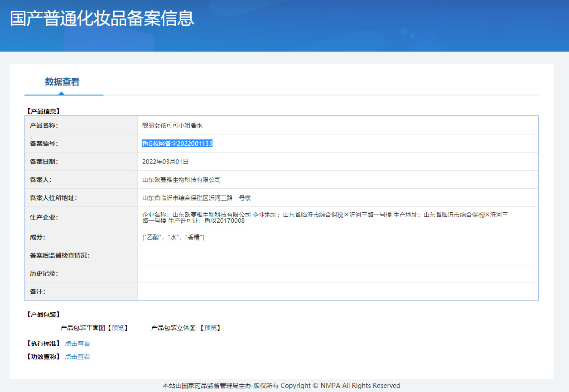Click the 【执行标准】 heading text
This screenshot has height=392, width=569.
43,344
